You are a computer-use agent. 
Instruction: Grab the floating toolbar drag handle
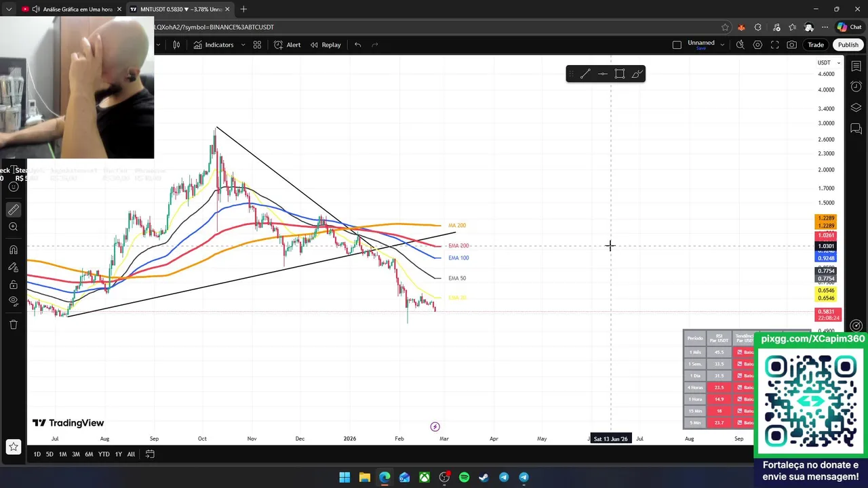click(x=571, y=74)
